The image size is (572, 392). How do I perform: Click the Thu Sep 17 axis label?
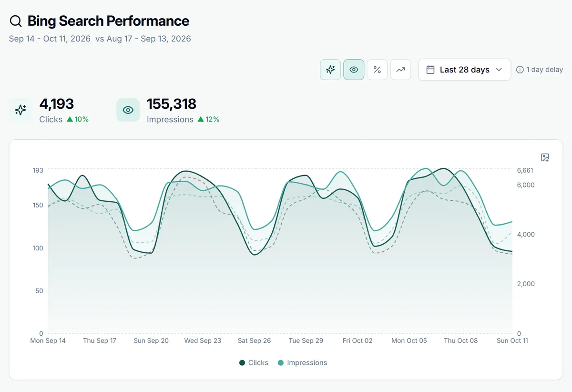pyautogui.click(x=100, y=340)
